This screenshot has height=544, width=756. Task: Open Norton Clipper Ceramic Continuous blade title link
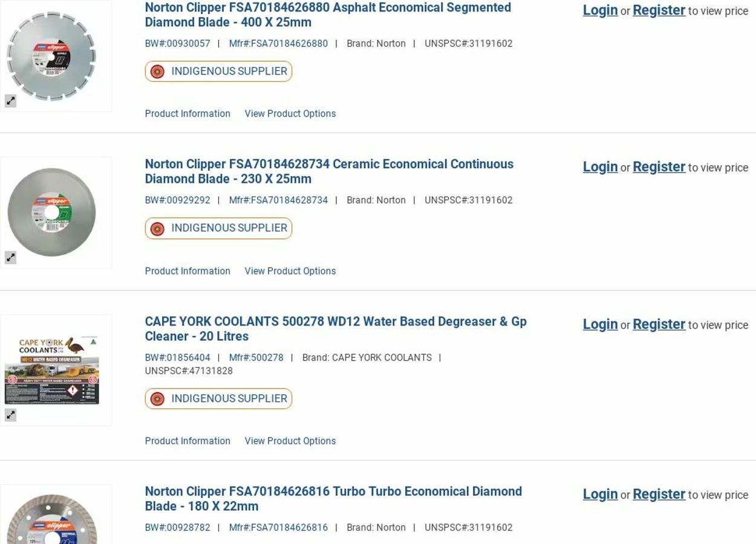tap(329, 171)
